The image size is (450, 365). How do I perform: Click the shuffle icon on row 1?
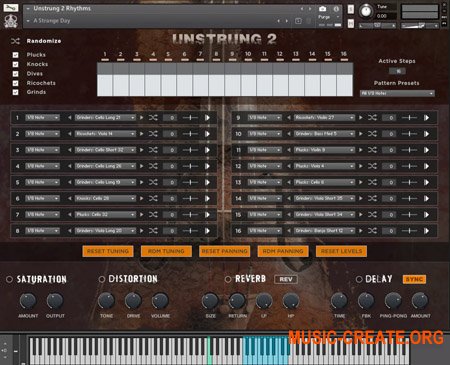(x=153, y=118)
